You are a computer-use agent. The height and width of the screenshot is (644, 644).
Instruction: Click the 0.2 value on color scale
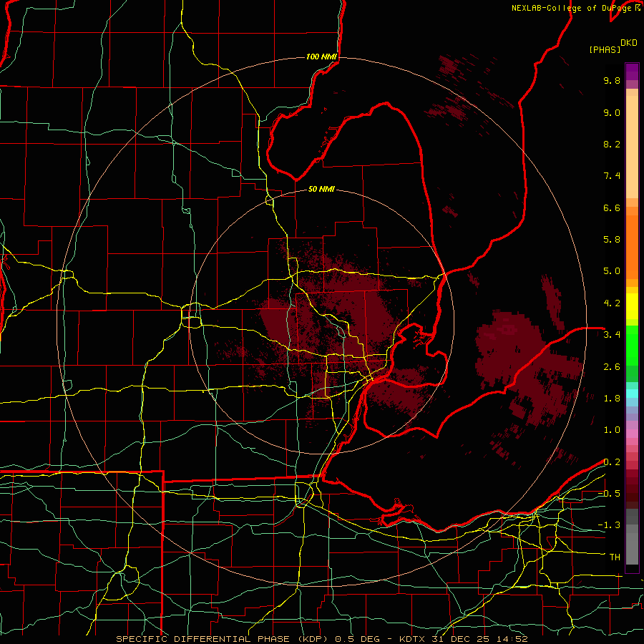click(612, 462)
